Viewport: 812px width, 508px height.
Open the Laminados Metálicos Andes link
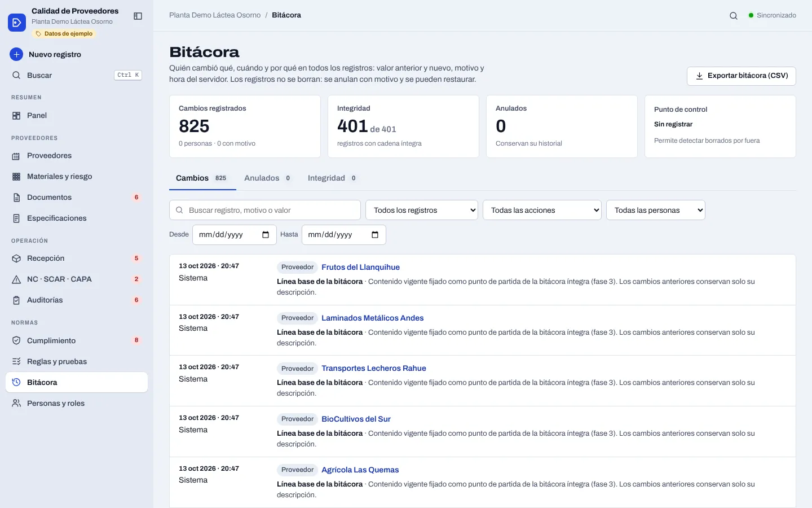(373, 318)
